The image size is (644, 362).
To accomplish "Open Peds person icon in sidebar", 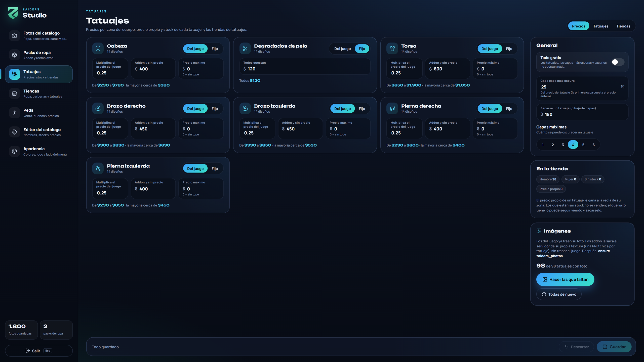I will tap(14, 113).
